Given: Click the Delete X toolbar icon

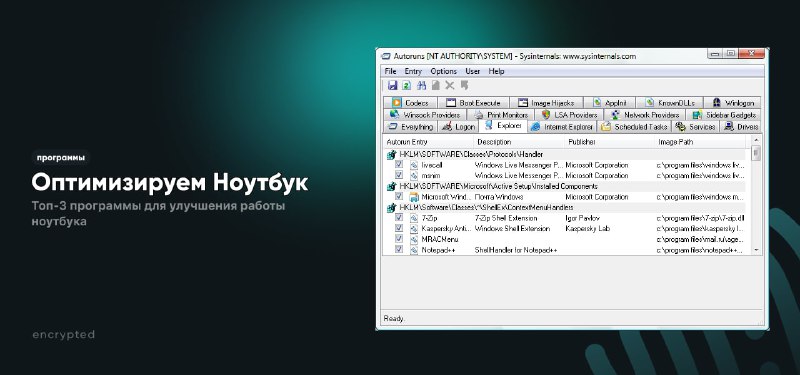Looking at the screenshot, I should pyautogui.click(x=449, y=86).
